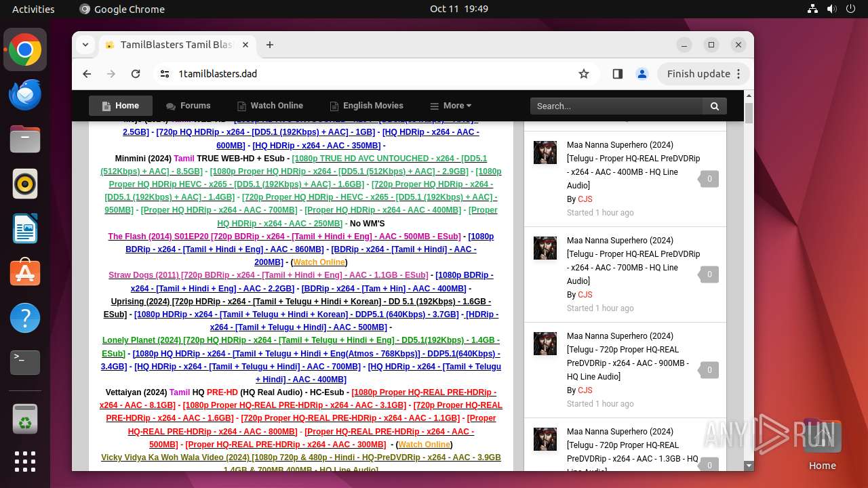Screen dimensions: 868x488
Task: Open Help from the dock
Action: tap(25, 319)
